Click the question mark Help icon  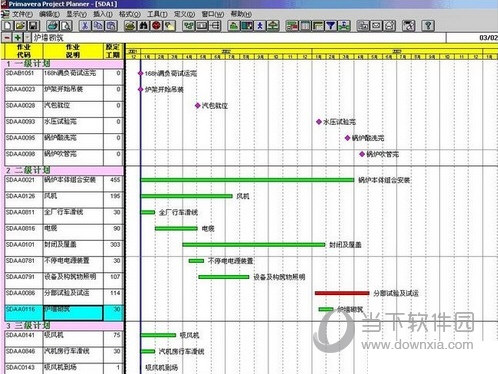pyautogui.click(x=428, y=26)
